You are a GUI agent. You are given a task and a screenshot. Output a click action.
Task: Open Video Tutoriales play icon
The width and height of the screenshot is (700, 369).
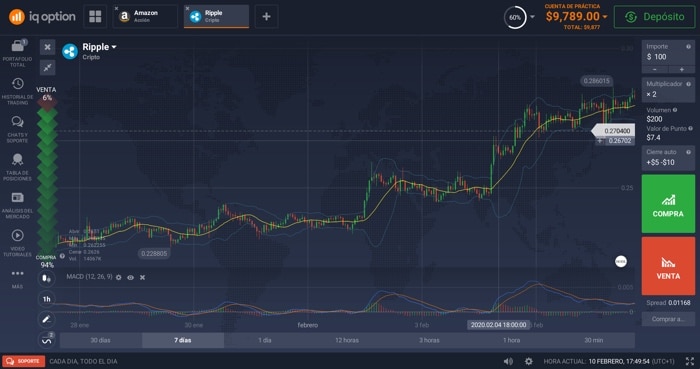coord(17,235)
